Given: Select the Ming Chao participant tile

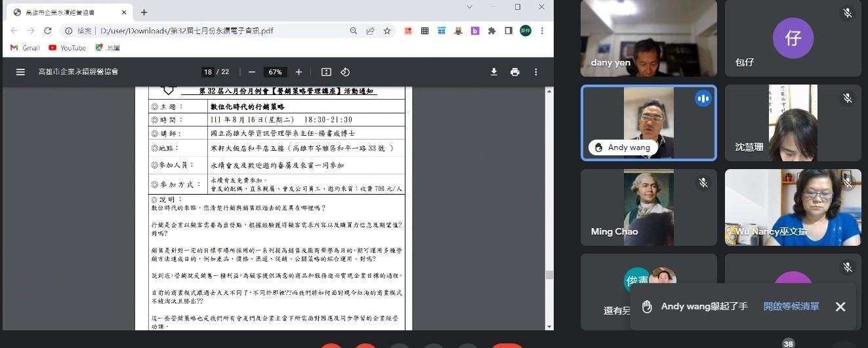Looking at the screenshot, I should coord(648,207).
